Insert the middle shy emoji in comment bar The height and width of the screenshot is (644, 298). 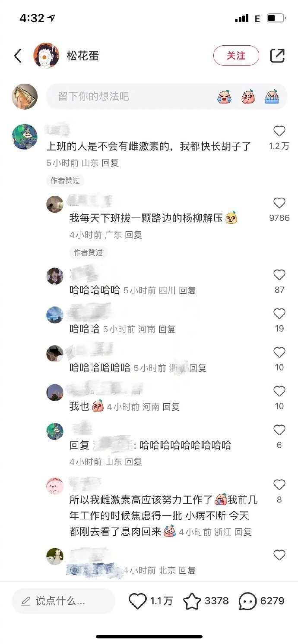(x=248, y=96)
